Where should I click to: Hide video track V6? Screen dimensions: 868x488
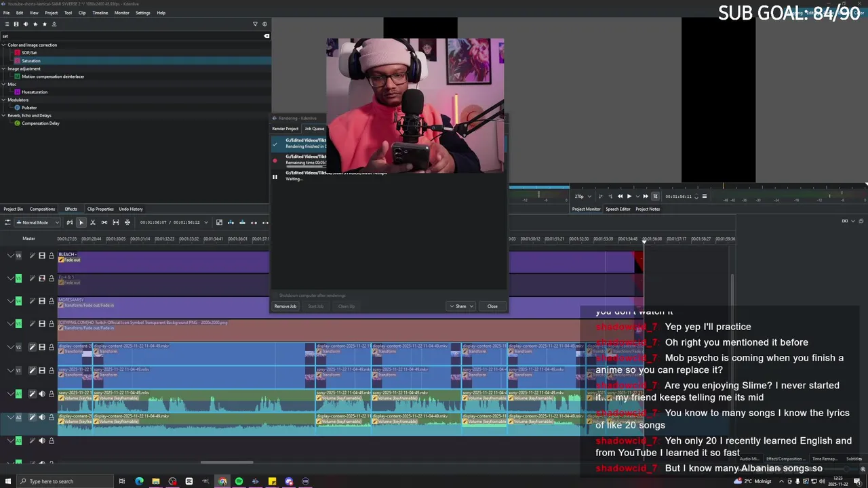point(41,256)
